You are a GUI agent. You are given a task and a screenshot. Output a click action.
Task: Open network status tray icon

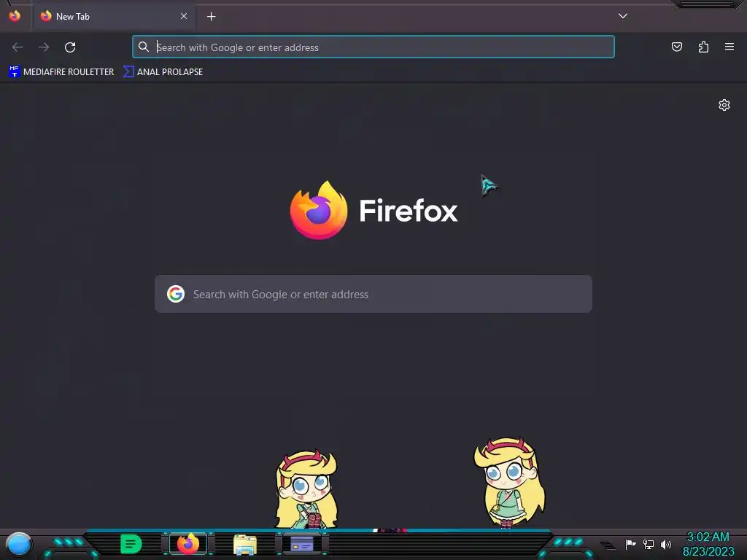point(649,544)
